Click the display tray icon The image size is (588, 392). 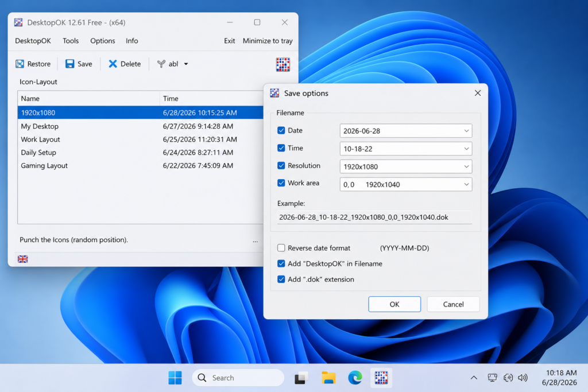coord(492,378)
